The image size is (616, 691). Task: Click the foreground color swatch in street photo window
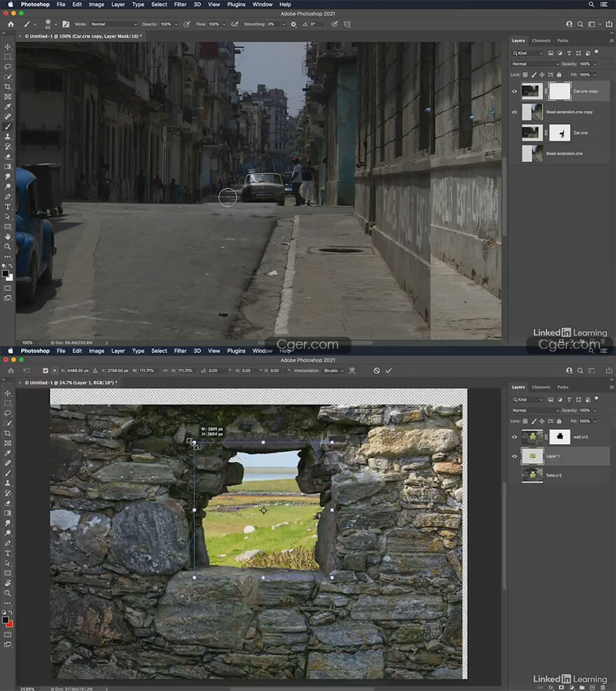[x=6, y=273]
